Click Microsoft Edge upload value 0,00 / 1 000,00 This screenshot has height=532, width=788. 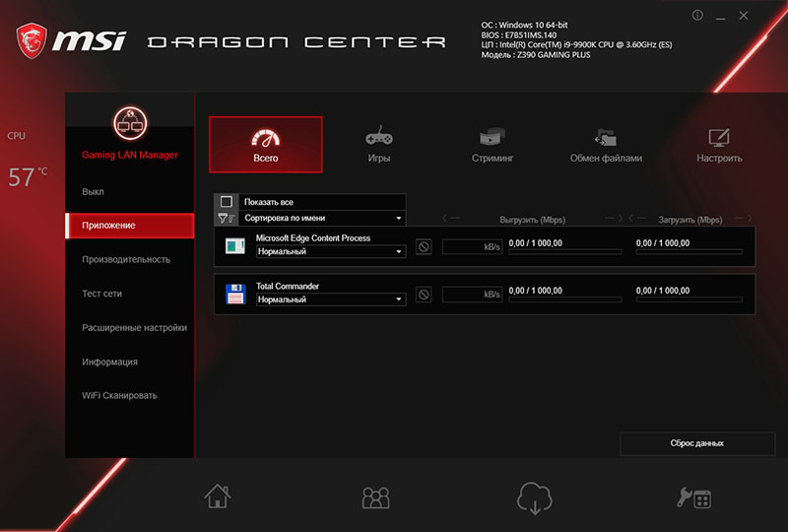coord(535,243)
